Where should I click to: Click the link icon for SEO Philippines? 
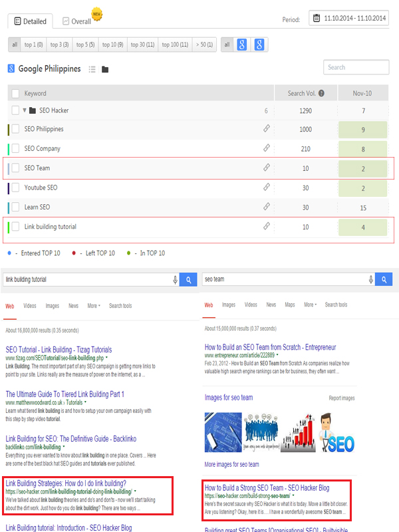[267, 130]
